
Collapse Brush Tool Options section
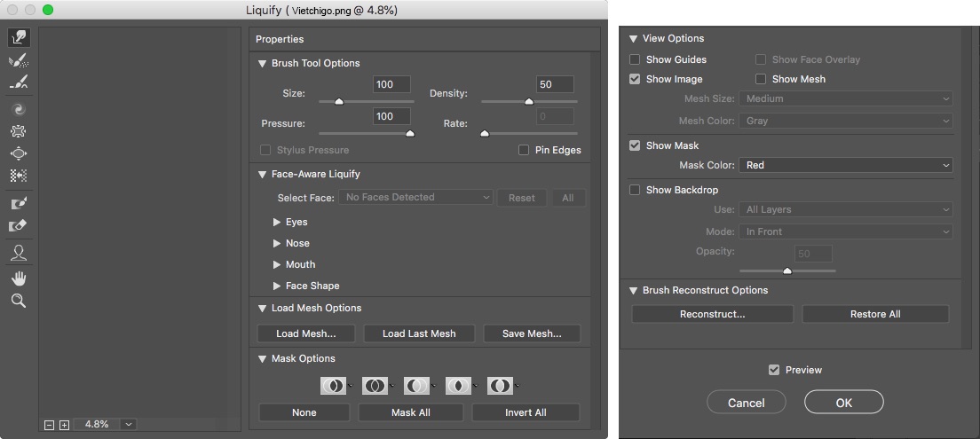[263, 63]
